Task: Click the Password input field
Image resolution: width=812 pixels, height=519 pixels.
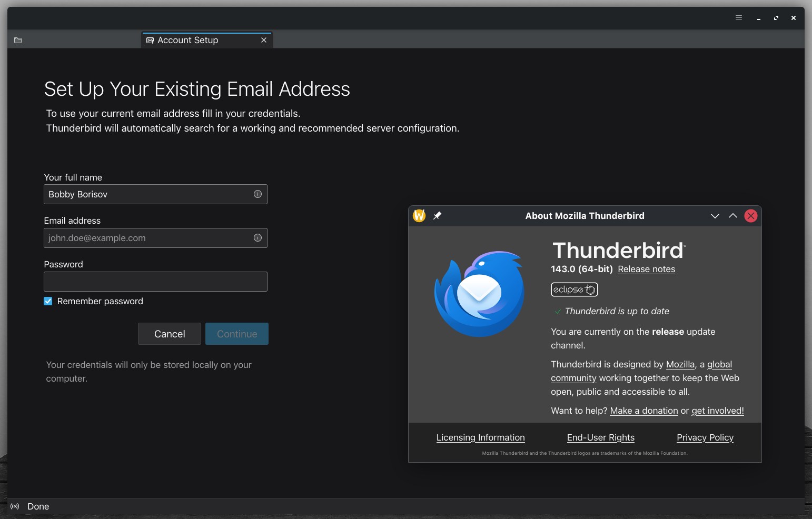Action: click(x=155, y=282)
